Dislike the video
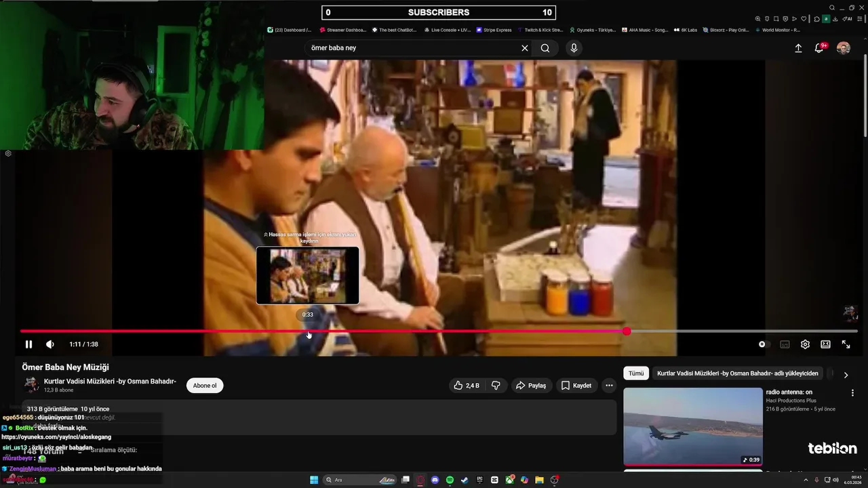Screen dimensions: 868x488 coord(496,386)
